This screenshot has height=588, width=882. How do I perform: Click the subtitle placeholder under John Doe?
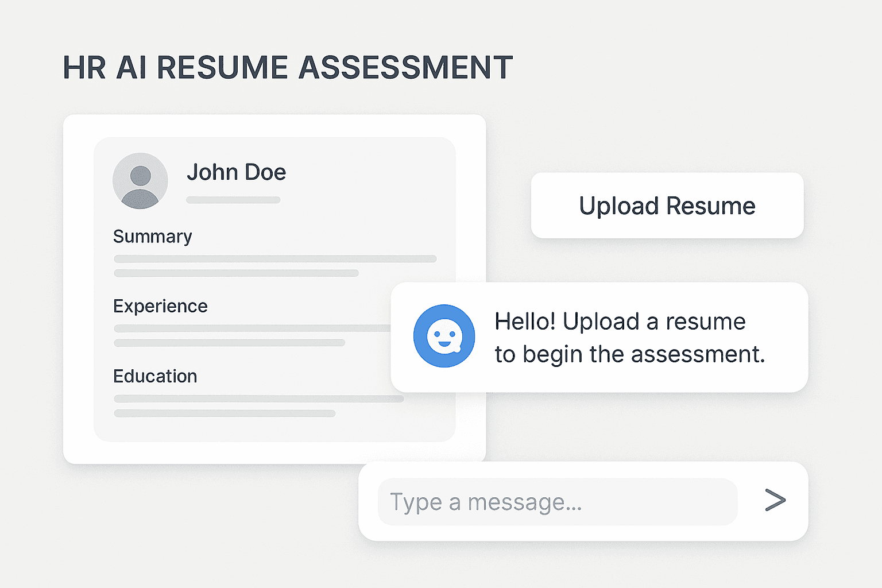[233, 200]
